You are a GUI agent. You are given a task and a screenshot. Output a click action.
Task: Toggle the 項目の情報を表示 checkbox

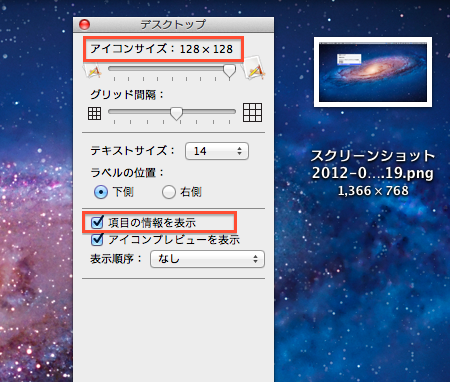pyautogui.click(x=97, y=222)
